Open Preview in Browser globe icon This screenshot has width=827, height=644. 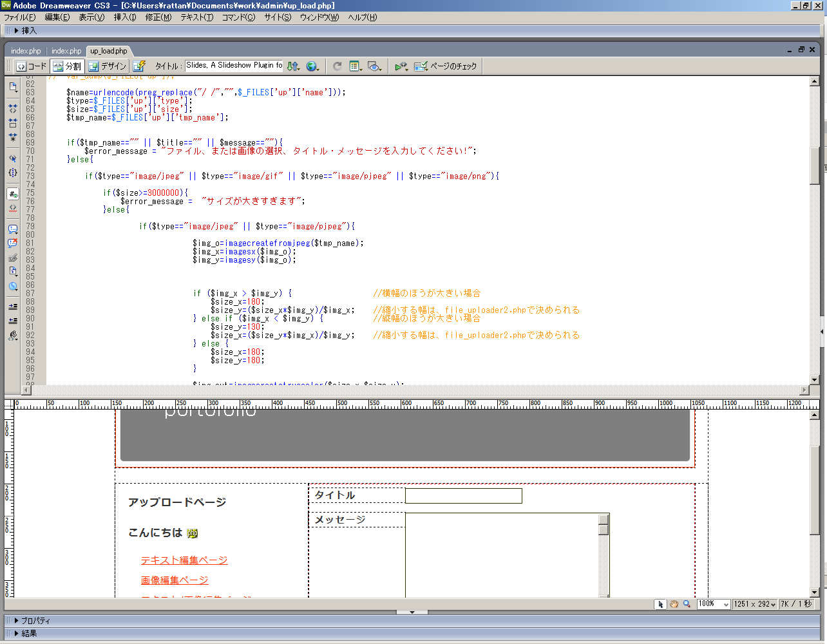(x=312, y=66)
